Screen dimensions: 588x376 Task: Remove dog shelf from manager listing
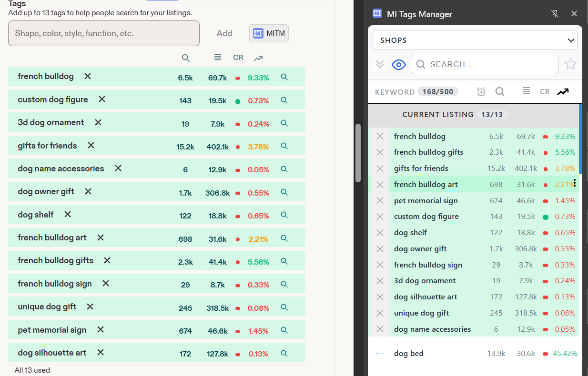[380, 232]
